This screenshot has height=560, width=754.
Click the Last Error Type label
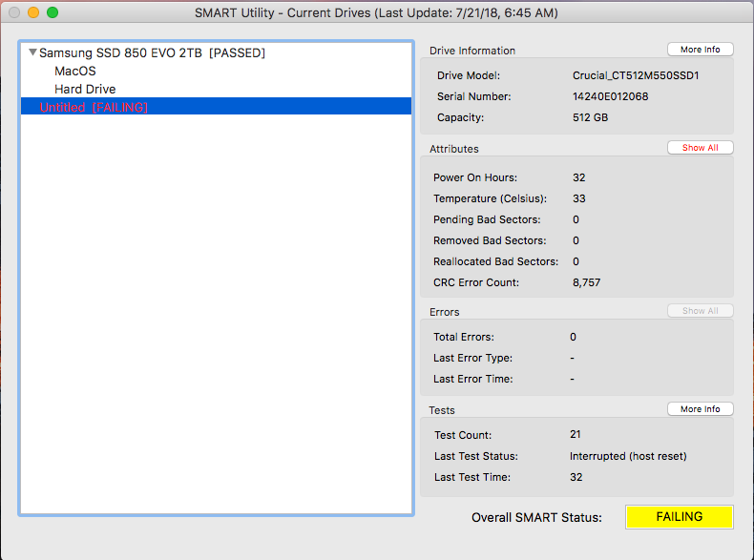(472, 358)
